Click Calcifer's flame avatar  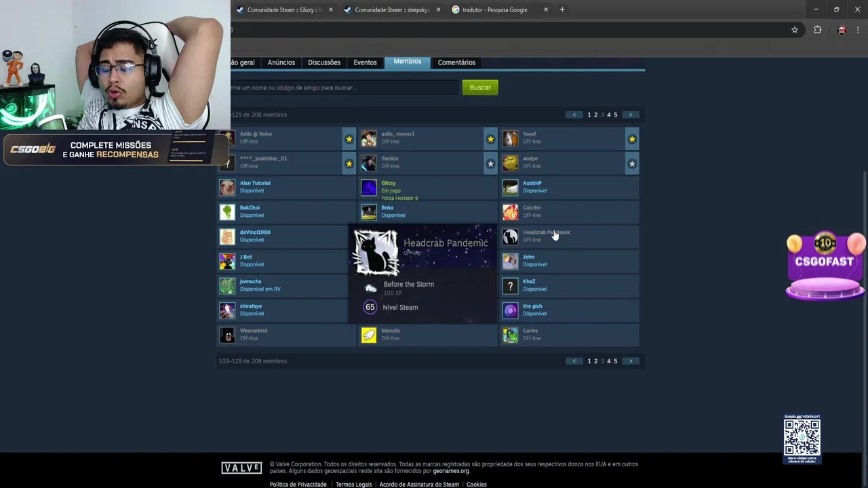[x=511, y=212]
